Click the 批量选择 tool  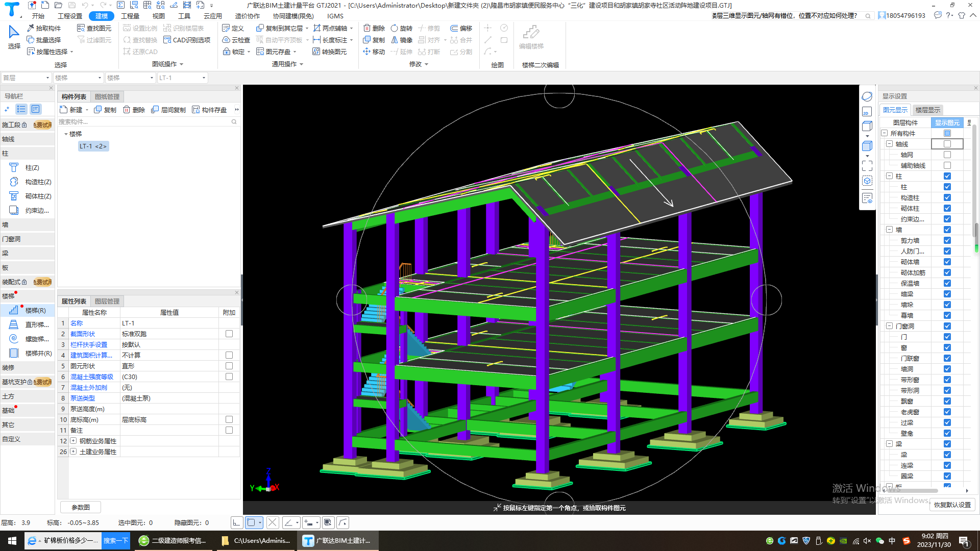click(x=43, y=40)
